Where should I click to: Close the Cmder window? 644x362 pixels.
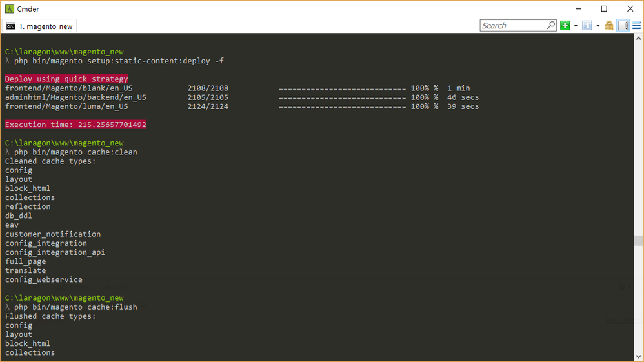click(630, 8)
